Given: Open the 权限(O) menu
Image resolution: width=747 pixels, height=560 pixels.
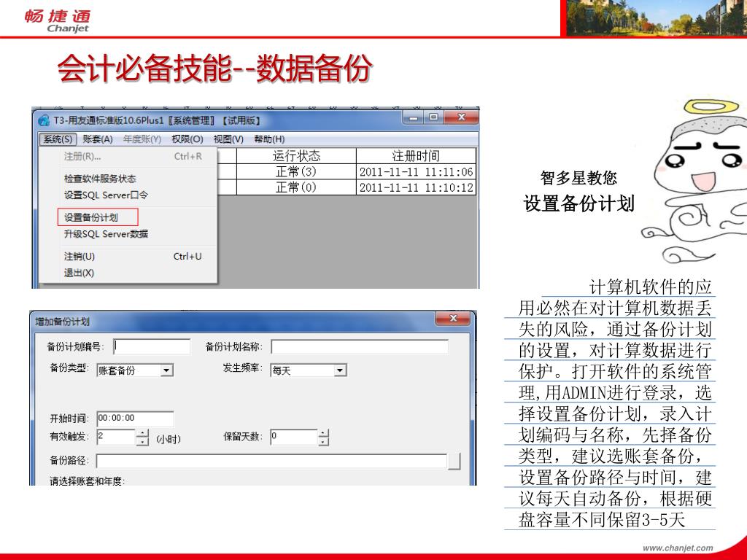Looking at the screenshot, I should click(x=187, y=139).
